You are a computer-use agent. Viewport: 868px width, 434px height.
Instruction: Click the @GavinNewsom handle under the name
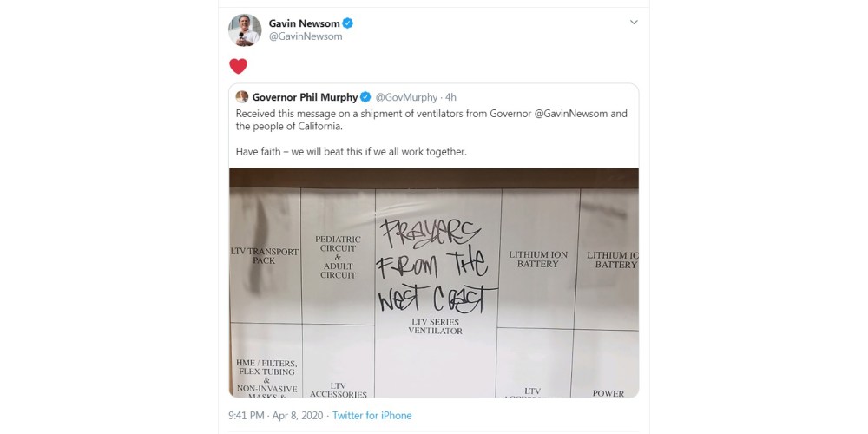coord(306,36)
